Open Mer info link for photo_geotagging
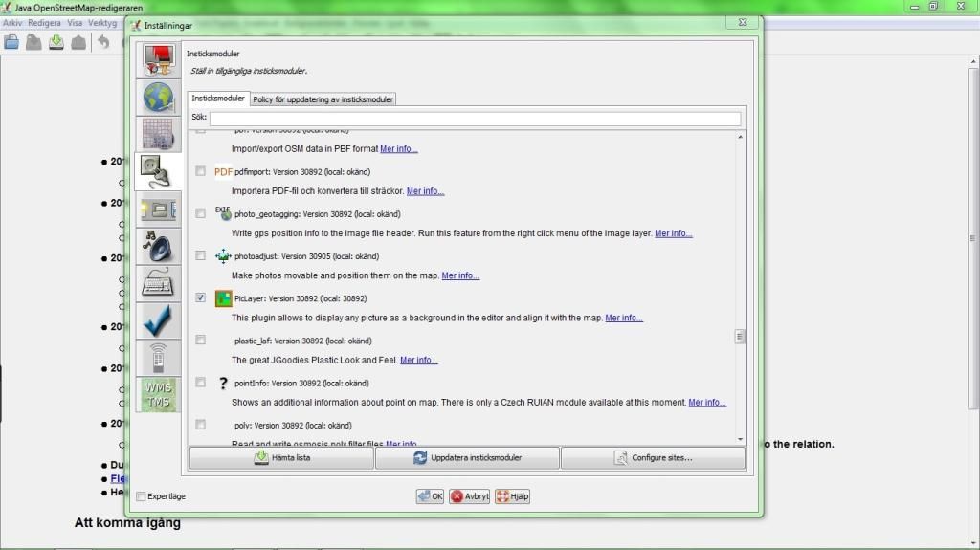980x550 pixels. pos(673,233)
